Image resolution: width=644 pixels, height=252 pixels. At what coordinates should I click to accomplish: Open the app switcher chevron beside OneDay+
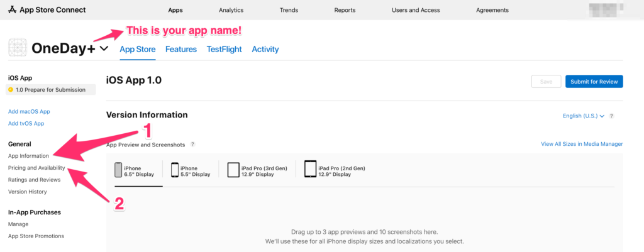coord(104,48)
